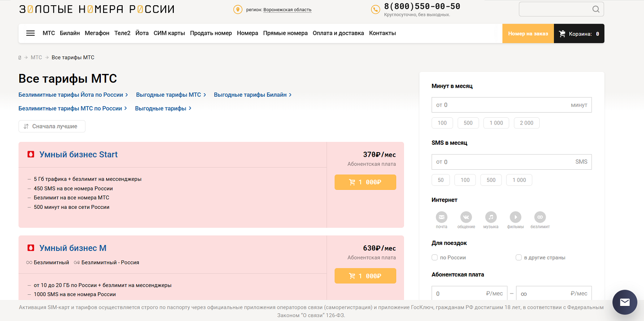The image size is (644, 321).
Task: Select the 100 minutes preset
Action: click(x=442, y=123)
